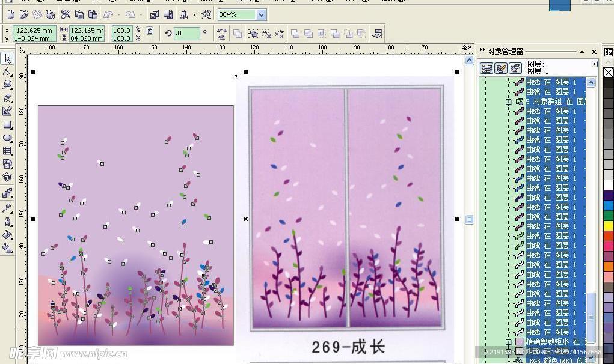This screenshot has height=364, width=614.
Task: Open the Fill bucket tool
Action: [x=7, y=235]
